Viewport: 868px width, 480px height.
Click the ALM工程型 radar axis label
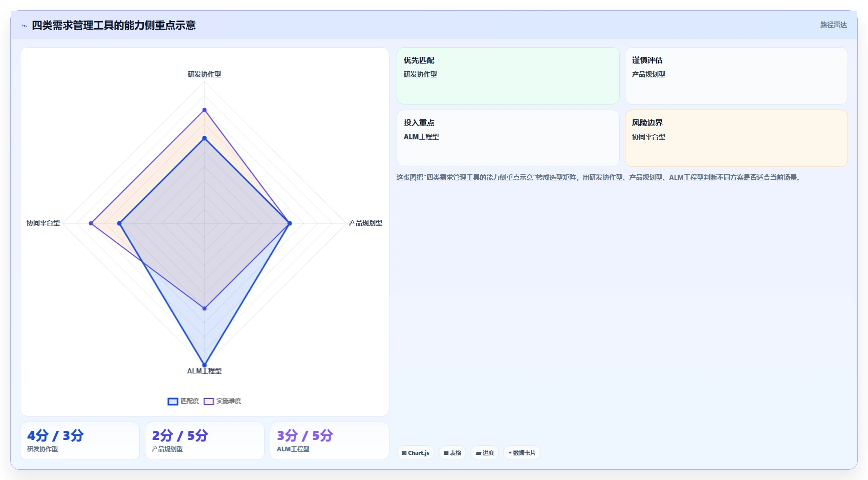click(204, 371)
